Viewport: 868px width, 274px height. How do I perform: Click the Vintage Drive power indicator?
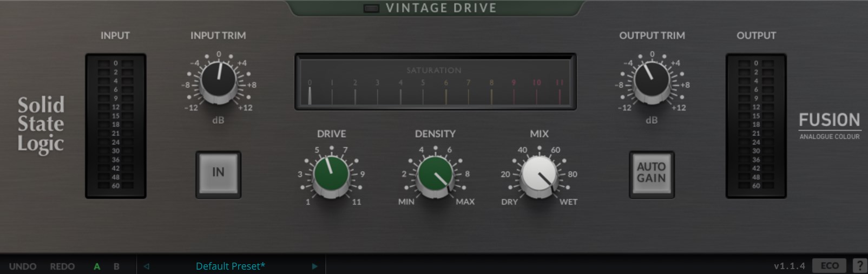[371, 8]
